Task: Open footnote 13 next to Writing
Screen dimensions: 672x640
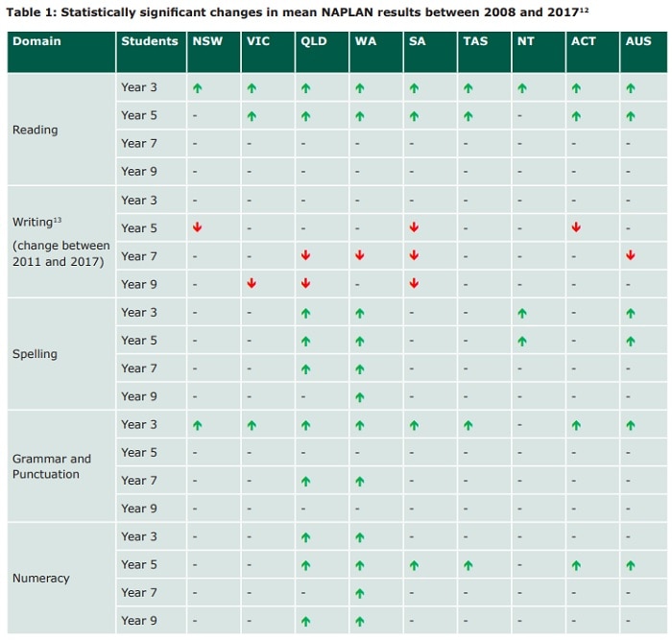Action: point(57,220)
